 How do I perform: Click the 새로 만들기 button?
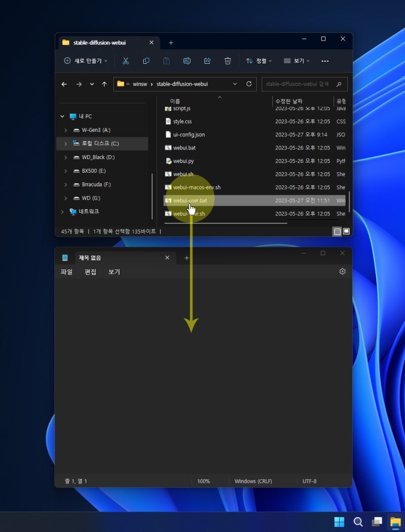[86, 61]
